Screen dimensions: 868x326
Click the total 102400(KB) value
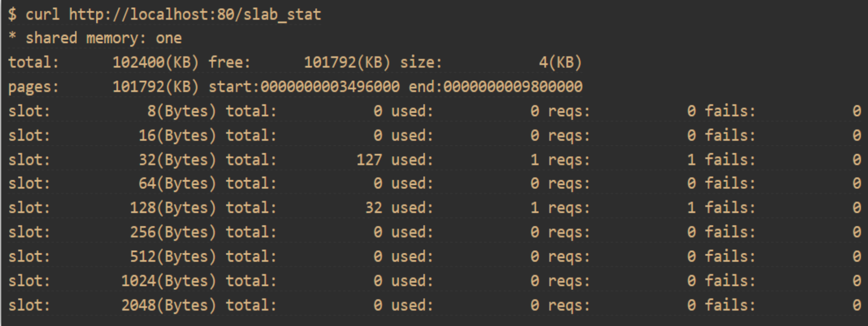pos(155,63)
